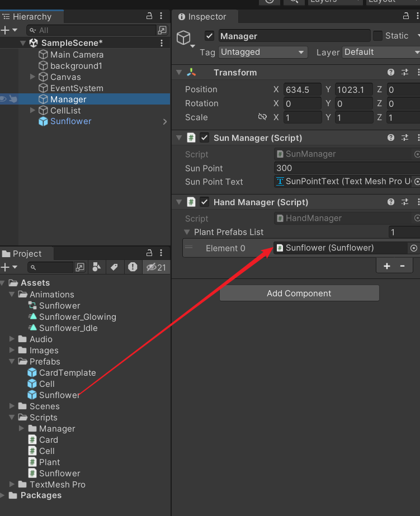
Task: Click the Hierarchy panel lock icon
Action: 149,16
